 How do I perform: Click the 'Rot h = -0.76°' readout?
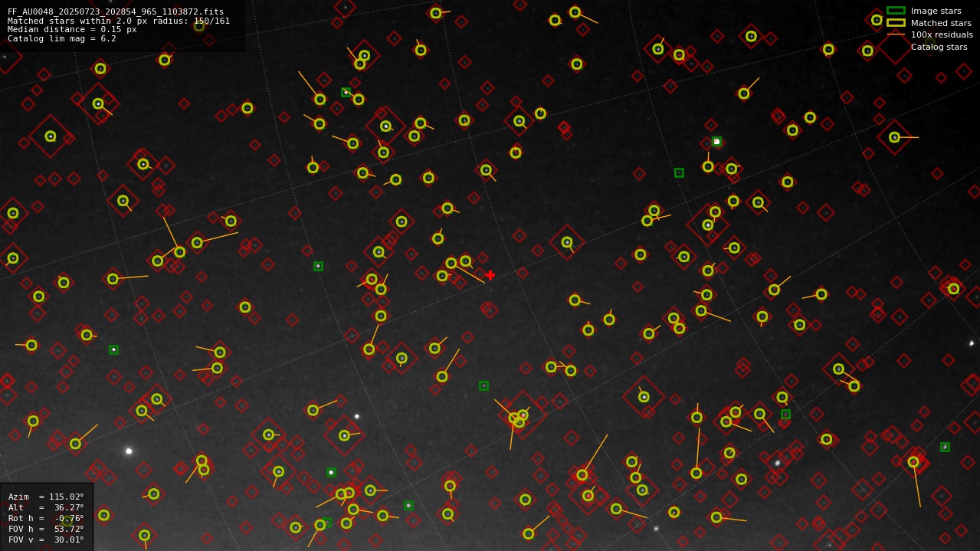coord(46,518)
